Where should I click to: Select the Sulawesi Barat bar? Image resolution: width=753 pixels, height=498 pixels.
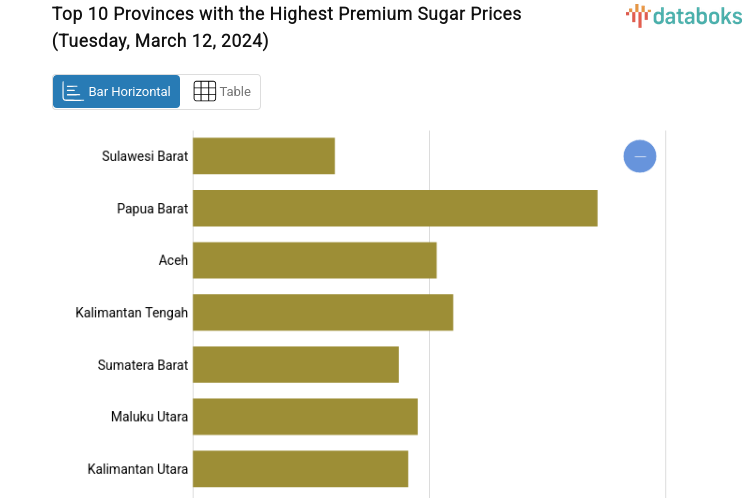[264, 156]
